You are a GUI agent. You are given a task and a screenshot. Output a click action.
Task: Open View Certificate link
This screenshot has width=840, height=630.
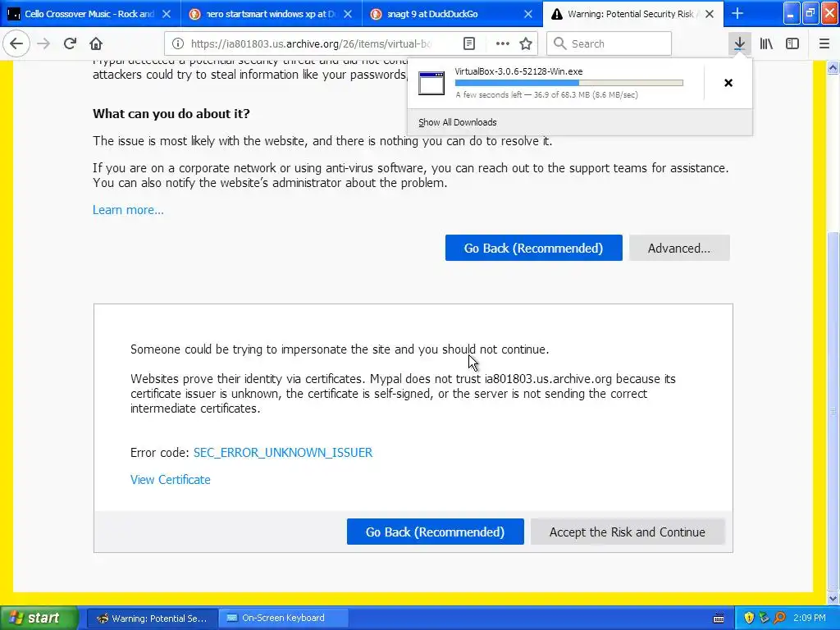click(x=171, y=480)
